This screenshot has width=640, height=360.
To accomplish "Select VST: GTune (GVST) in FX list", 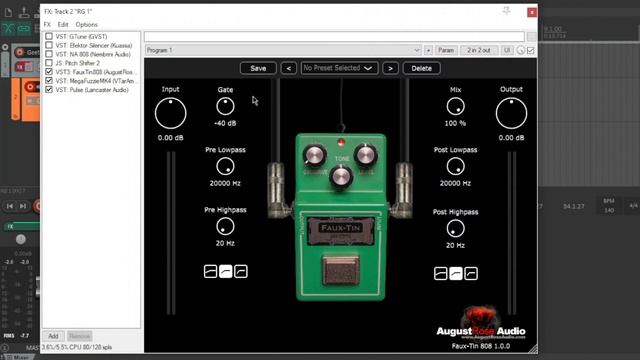I will [81, 36].
